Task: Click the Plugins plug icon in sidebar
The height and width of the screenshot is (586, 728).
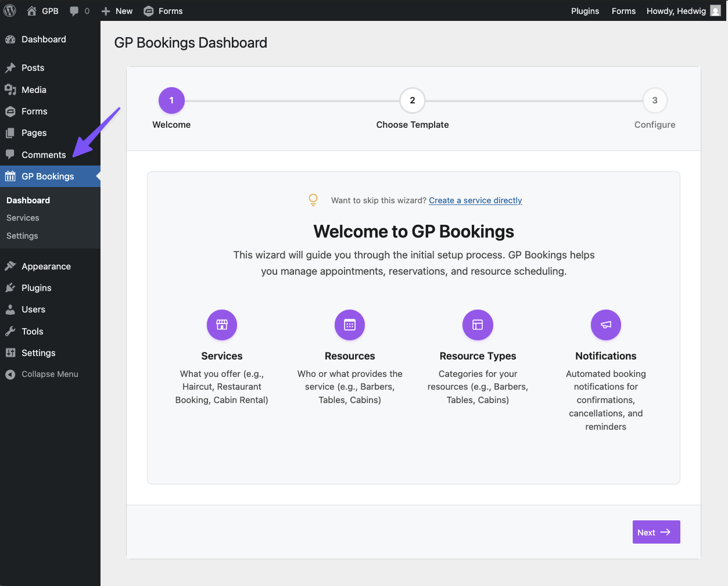Action: [10, 288]
